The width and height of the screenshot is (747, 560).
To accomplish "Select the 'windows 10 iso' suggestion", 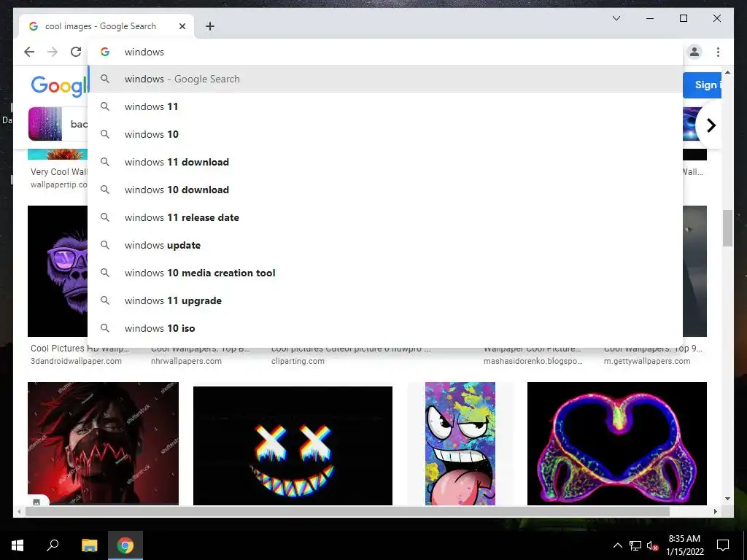I will pyautogui.click(x=385, y=328).
